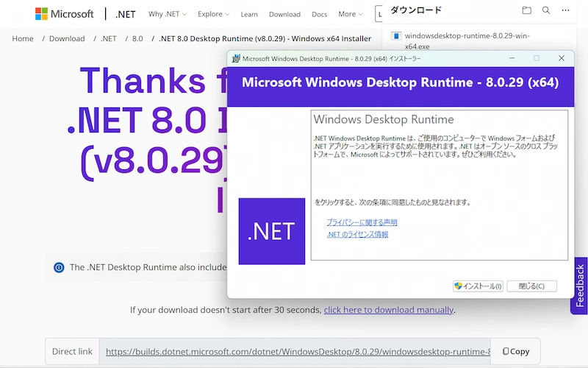Click the .NET 8.0 Desktop Runtime breadcrumb text
The width and height of the screenshot is (588, 368).
pos(265,39)
